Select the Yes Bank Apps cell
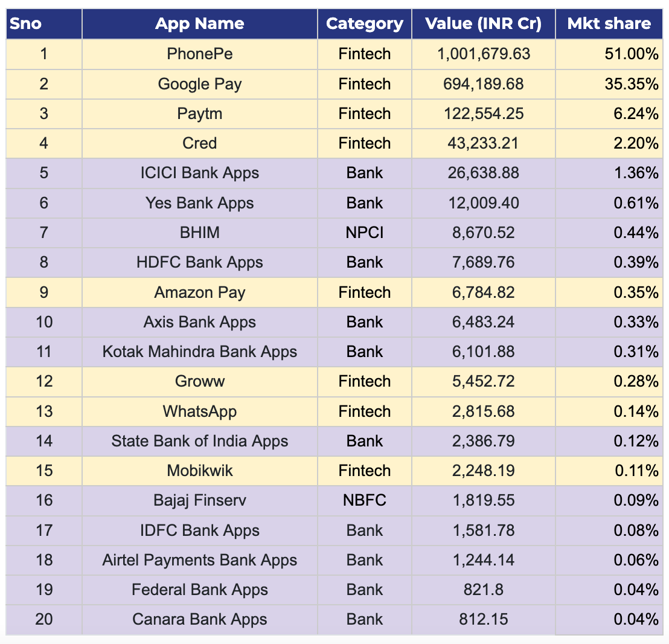This screenshot has height=644, width=669. pyautogui.click(x=200, y=203)
